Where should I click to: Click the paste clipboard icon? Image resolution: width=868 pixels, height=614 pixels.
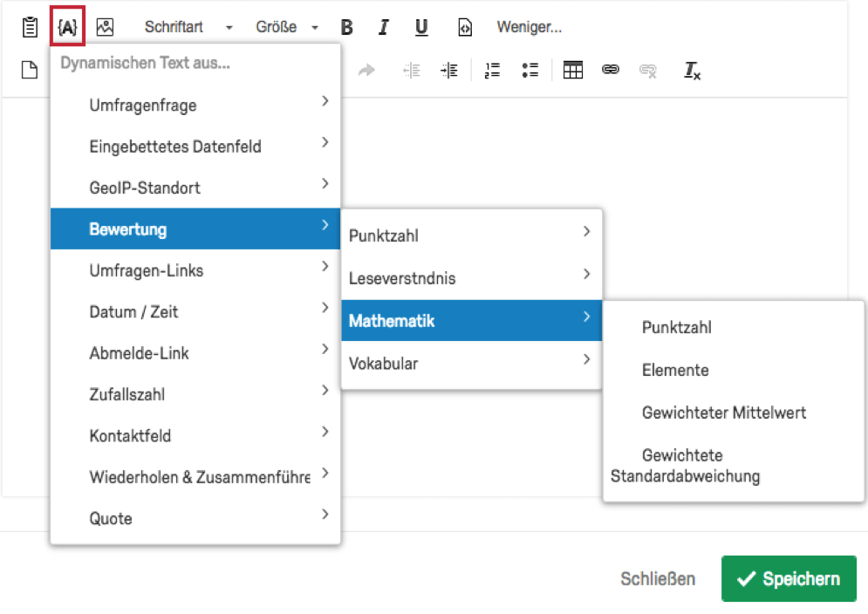click(x=30, y=26)
